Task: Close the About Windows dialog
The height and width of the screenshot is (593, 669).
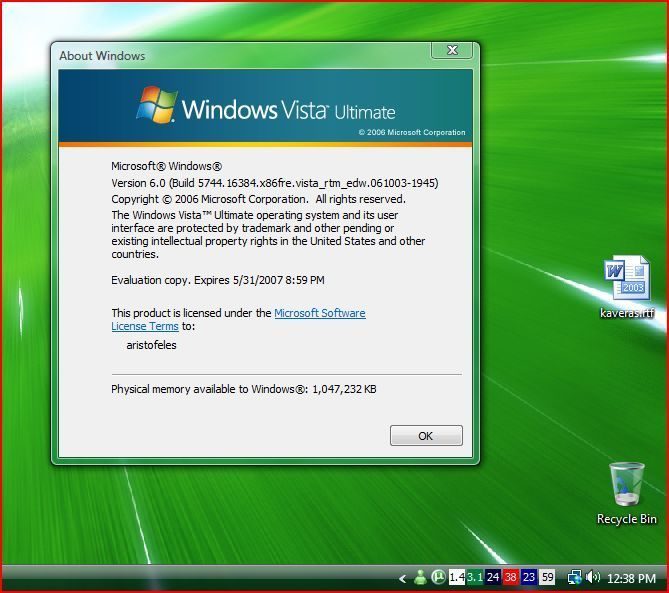Action: pyautogui.click(x=452, y=50)
